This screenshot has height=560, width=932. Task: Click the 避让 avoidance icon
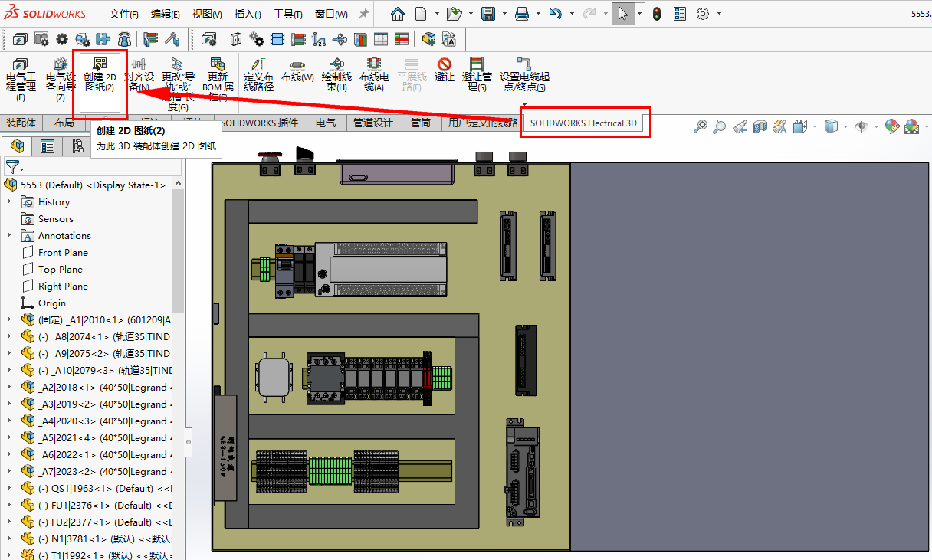click(445, 70)
